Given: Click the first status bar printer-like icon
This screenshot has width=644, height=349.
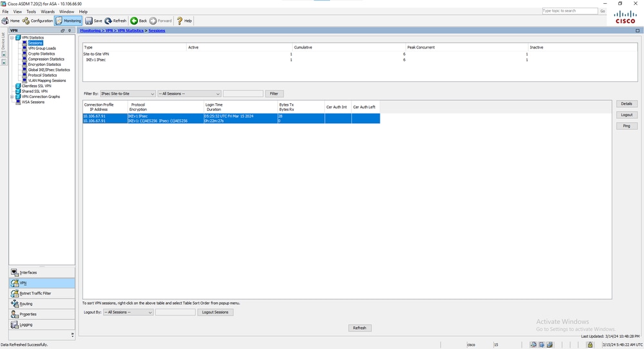Looking at the screenshot, I should (533, 344).
